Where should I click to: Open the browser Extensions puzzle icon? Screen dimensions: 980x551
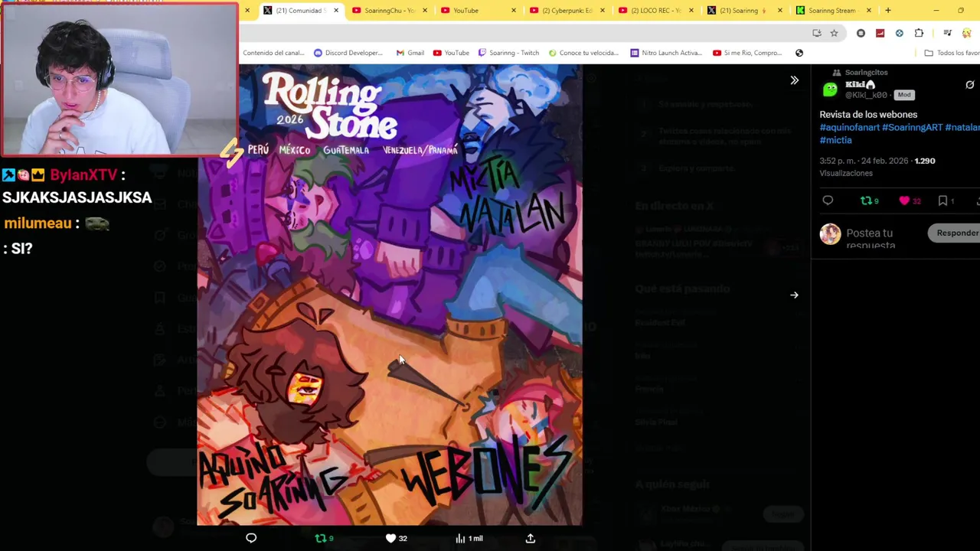[919, 33]
